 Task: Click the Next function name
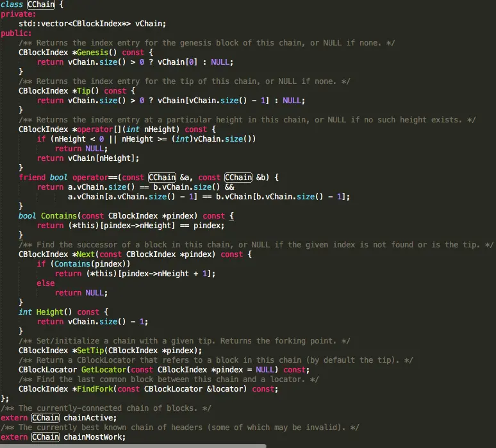pos(86,254)
